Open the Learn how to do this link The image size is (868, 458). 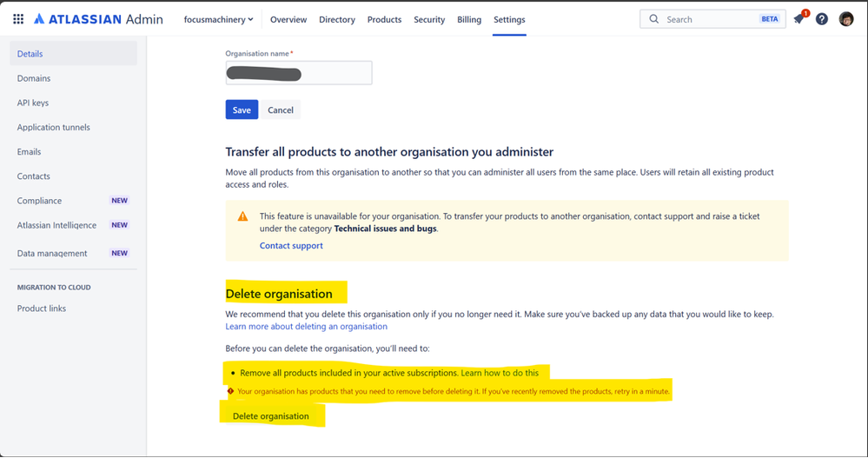500,373
